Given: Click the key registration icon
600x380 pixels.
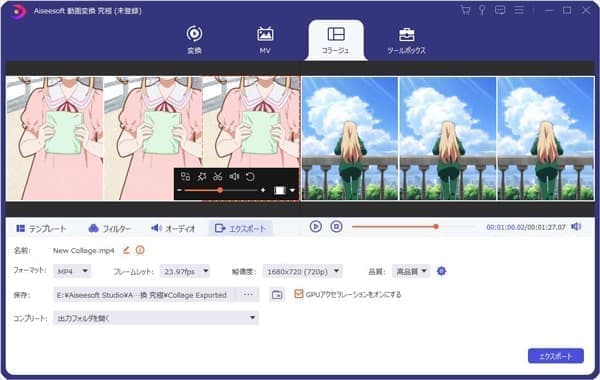Looking at the screenshot, I should click(x=482, y=10).
